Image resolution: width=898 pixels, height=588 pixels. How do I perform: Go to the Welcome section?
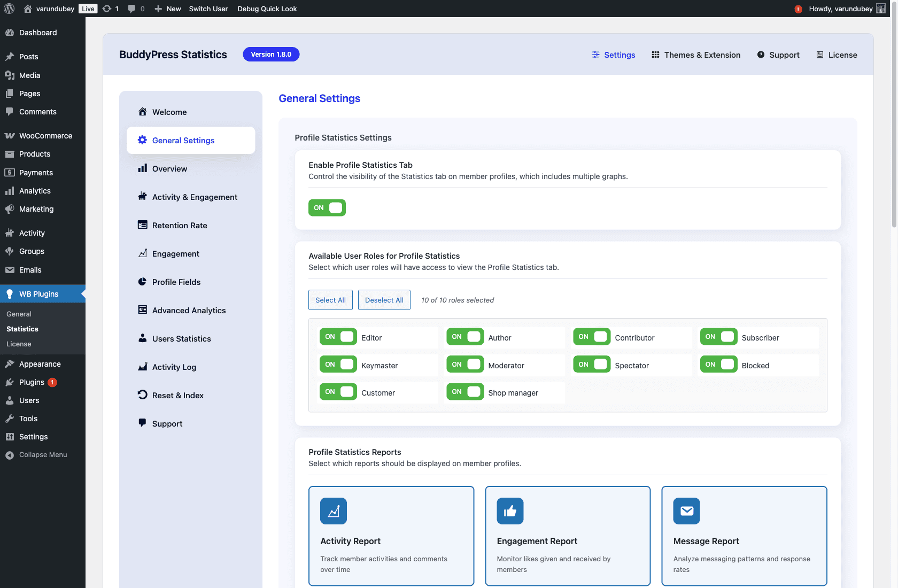click(x=191, y=112)
